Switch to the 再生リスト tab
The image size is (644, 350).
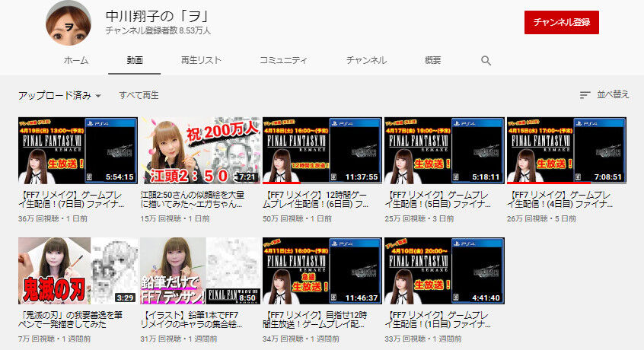point(201,60)
